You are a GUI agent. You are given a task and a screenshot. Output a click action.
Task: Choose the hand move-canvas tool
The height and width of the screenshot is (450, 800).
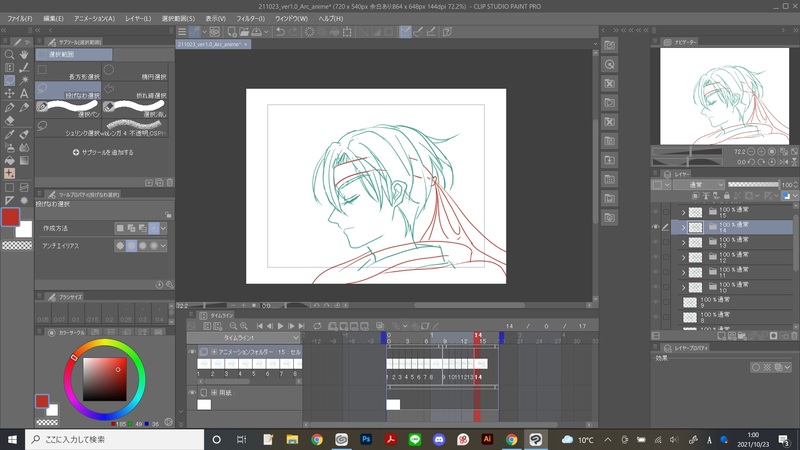23,55
